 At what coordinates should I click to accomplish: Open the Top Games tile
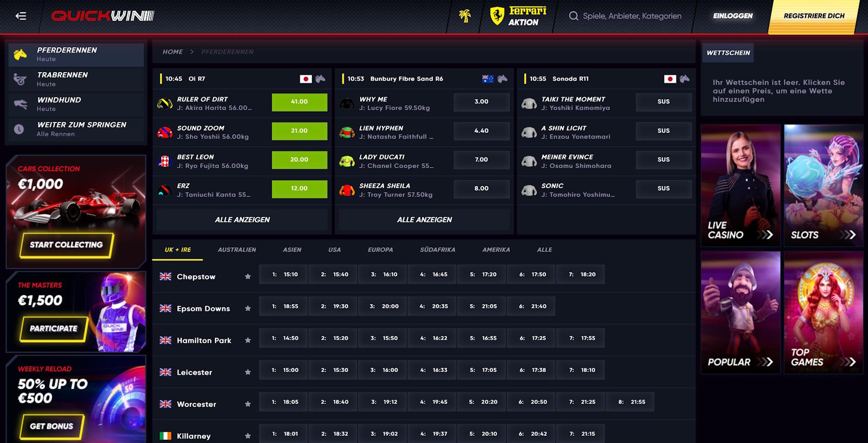pos(824,312)
